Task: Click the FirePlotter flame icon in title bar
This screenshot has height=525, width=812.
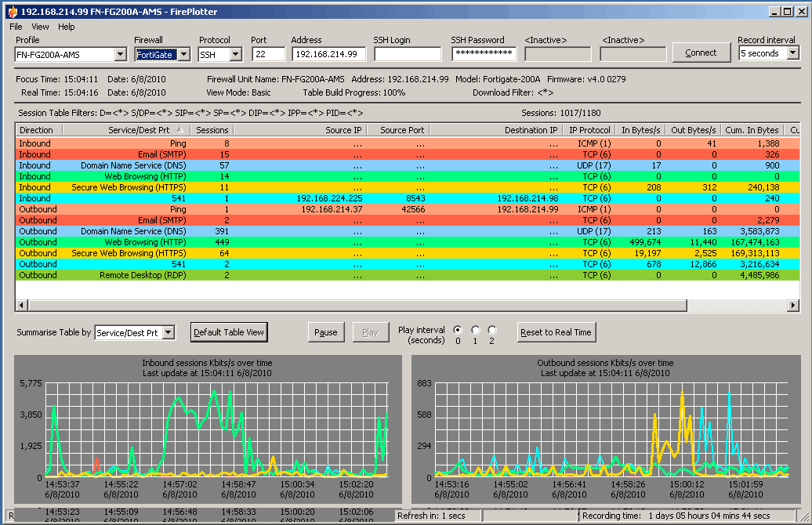Action: tap(10, 12)
